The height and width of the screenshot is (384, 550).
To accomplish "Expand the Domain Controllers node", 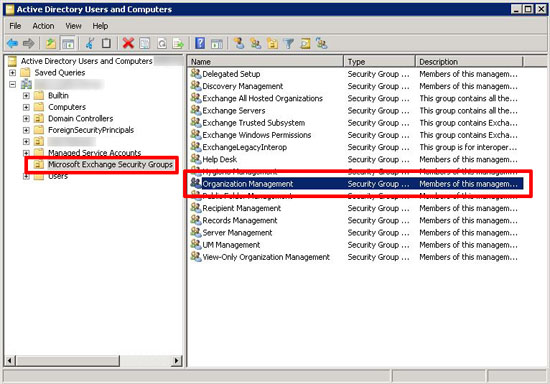I will [x=26, y=119].
